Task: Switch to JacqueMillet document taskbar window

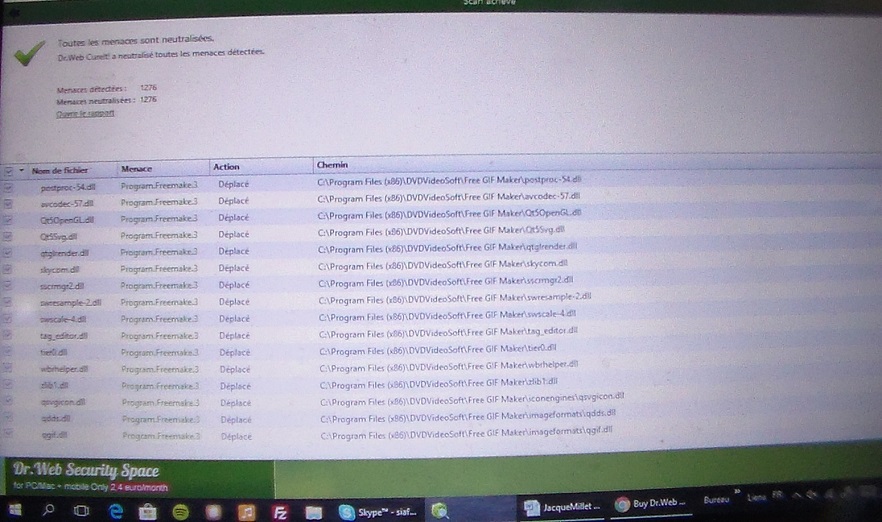Action: click(x=562, y=507)
